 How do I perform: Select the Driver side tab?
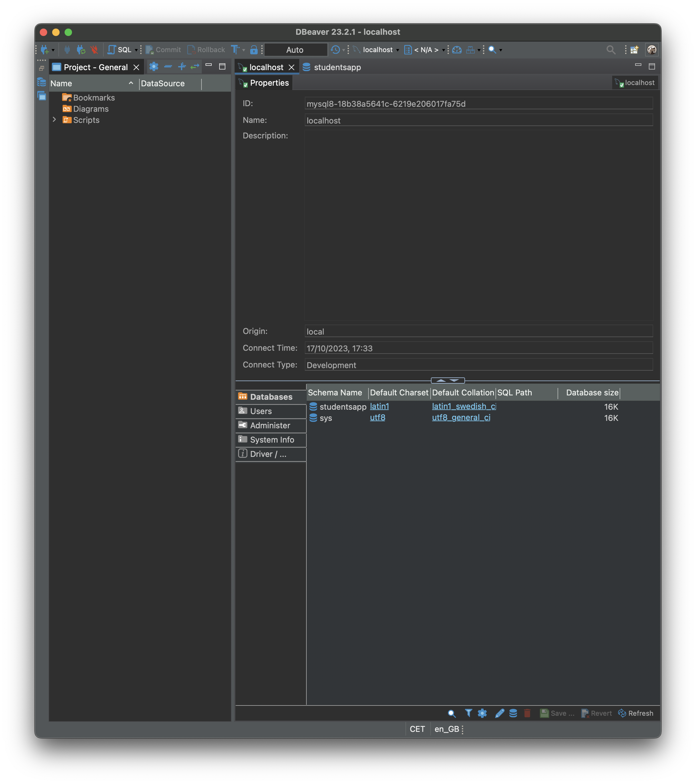[271, 454]
